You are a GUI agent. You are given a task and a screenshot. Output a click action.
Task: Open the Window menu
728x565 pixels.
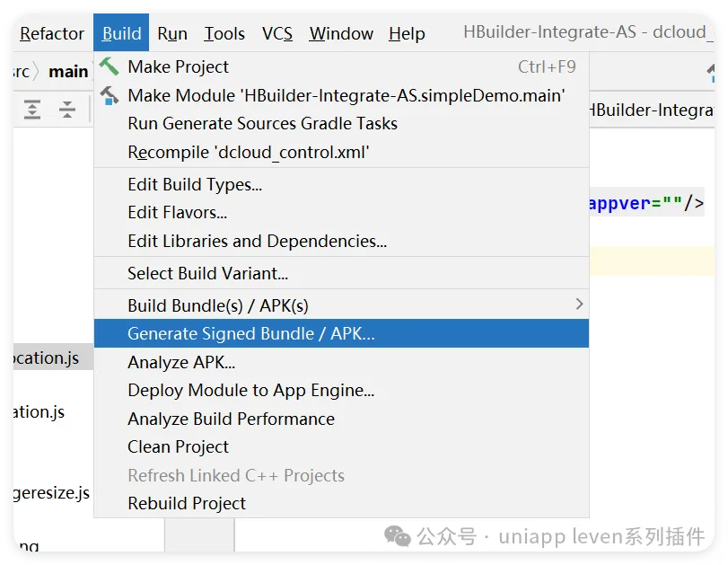click(341, 33)
